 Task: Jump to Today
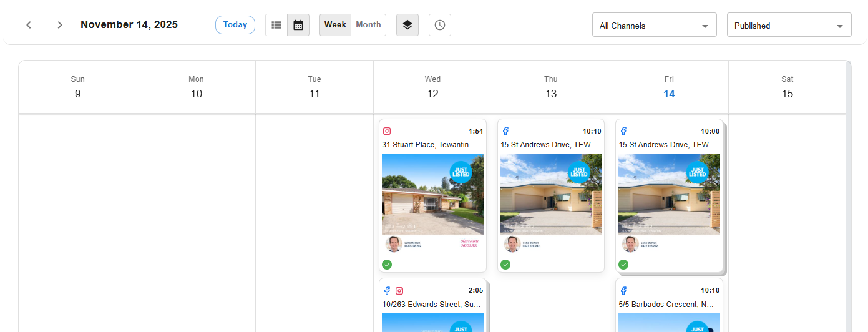pos(235,25)
